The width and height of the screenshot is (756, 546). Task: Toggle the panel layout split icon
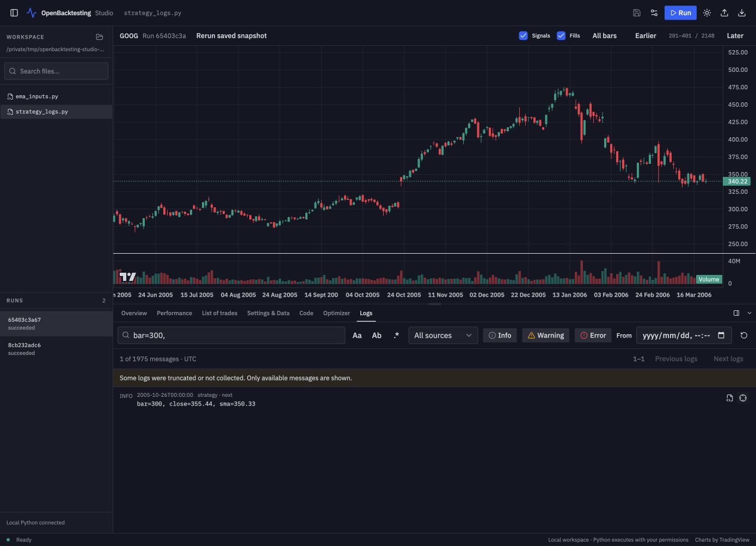coord(736,313)
